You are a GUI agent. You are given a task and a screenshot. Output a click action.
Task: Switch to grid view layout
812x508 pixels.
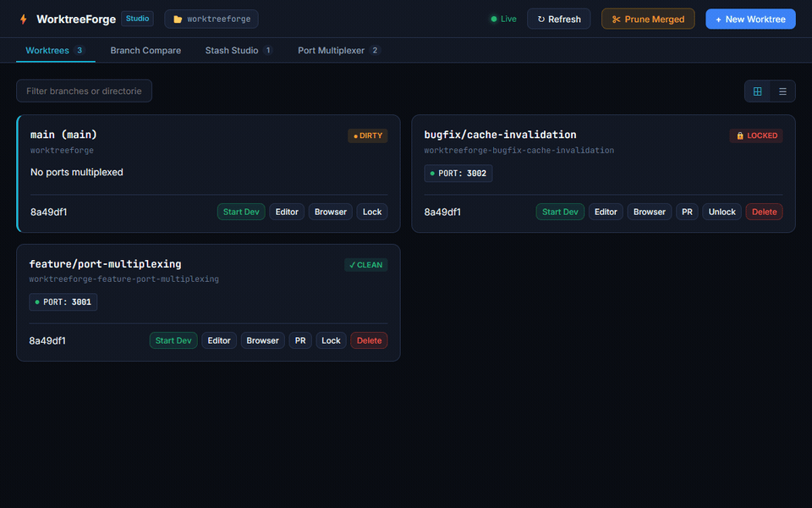pos(757,91)
